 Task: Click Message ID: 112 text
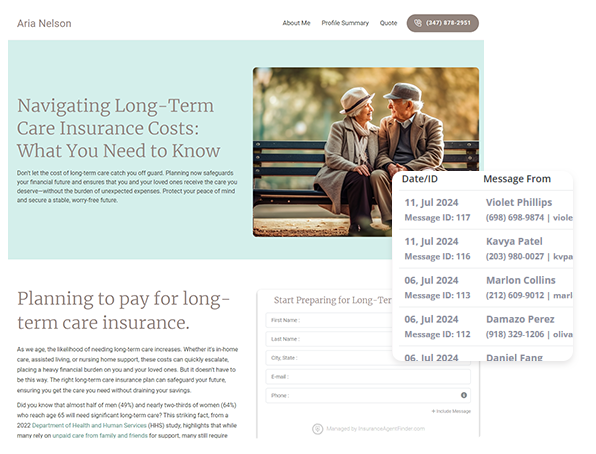[x=437, y=334]
